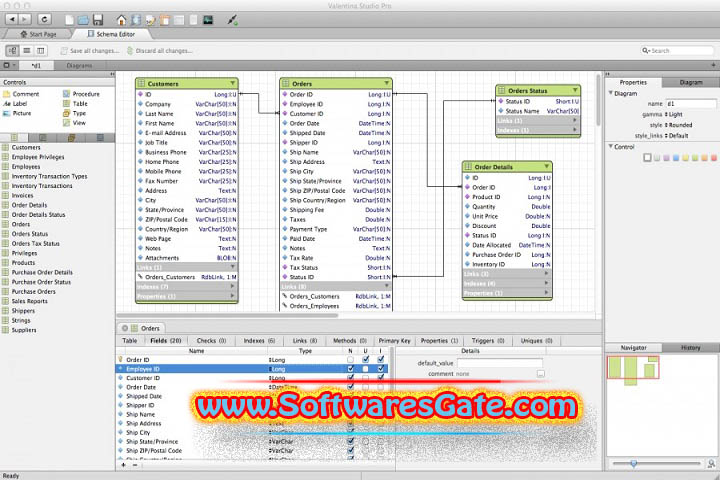This screenshot has height=480, width=720.
Task: Select Inventory Transactions in table list
Action: click(x=42, y=186)
